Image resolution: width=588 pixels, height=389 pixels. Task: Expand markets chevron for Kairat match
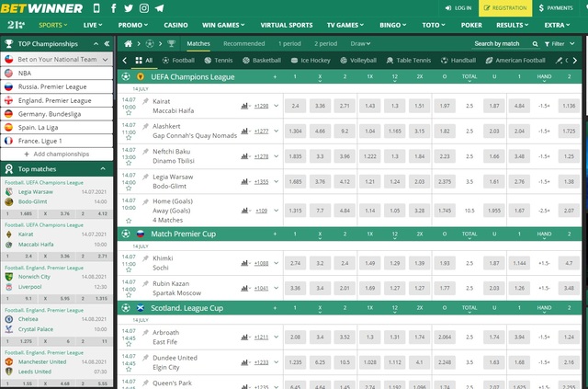coord(276,106)
